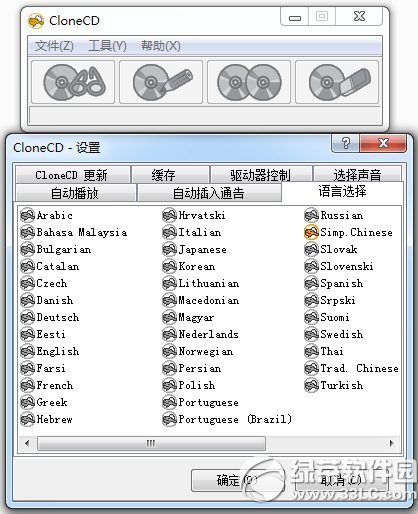Click the icon next to Italian
The image size is (418, 514).
click(169, 232)
